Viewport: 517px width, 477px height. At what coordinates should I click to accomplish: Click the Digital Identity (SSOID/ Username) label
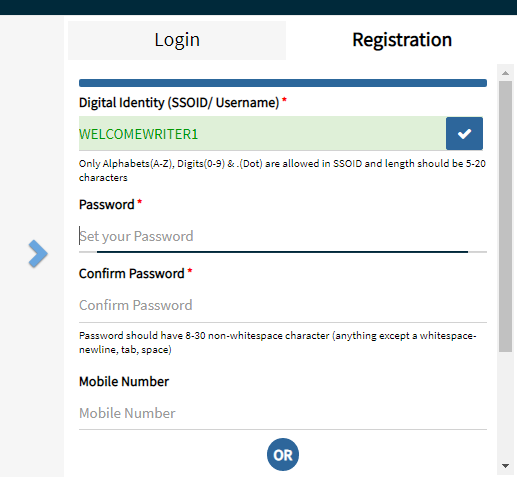179,103
